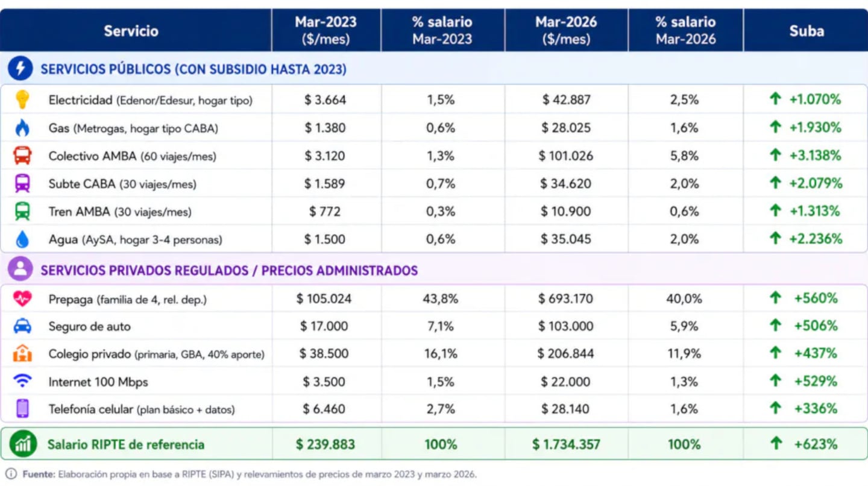Click the +623% salary increase value

coord(816,444)
